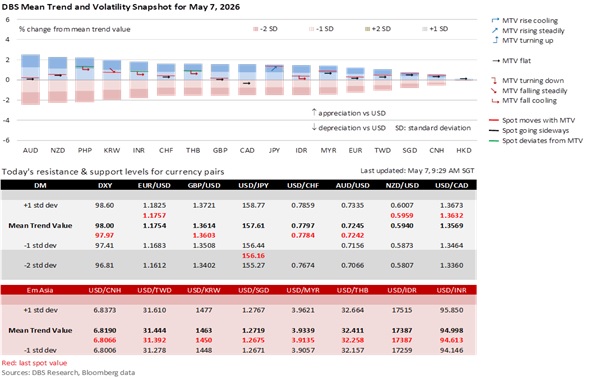Click the USD/KRW column header
Screen dimensions: 605x378
point(204,290)
